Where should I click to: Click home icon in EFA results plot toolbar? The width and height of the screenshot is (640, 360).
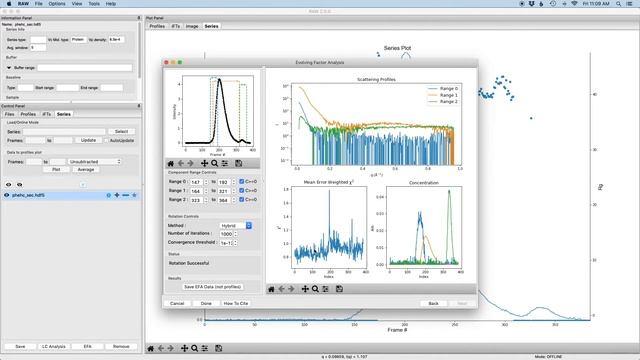[x=271, y=289]
